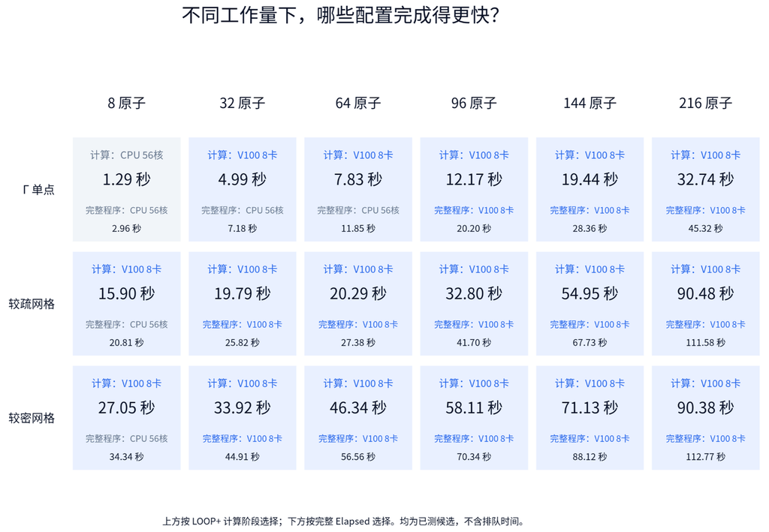This screenshot has height=532, width=769.
Task: Click the 33.92 秒 value
Action: (243, 407)
